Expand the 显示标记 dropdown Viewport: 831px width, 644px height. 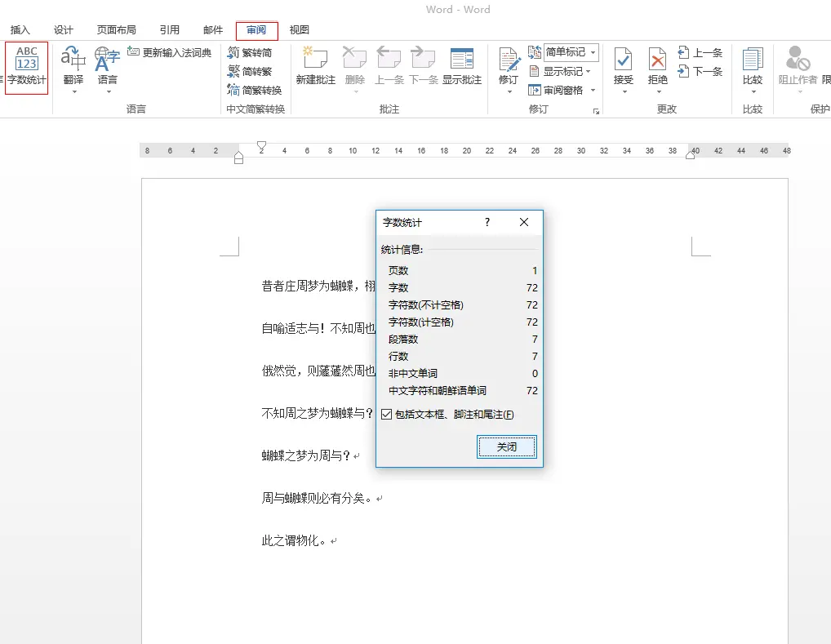coord(589,72)
